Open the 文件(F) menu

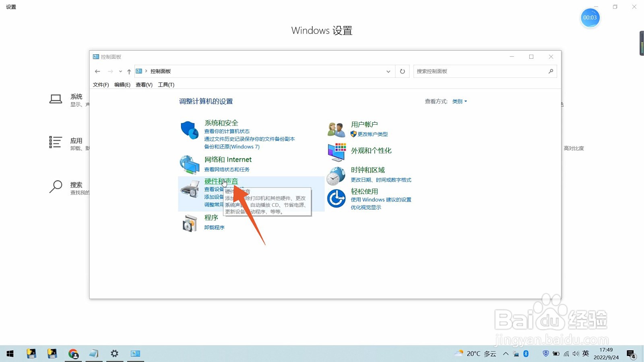click(101, 84)
